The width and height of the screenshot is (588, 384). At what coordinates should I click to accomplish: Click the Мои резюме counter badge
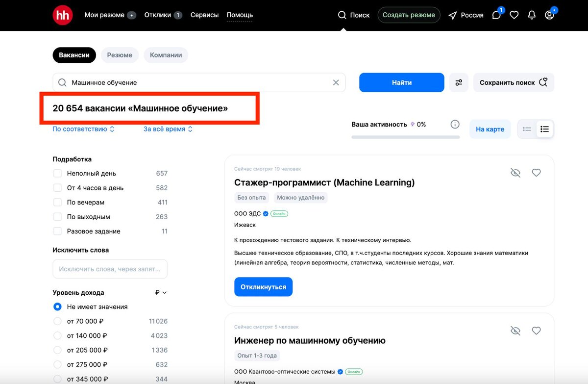(x=131, y=15)
